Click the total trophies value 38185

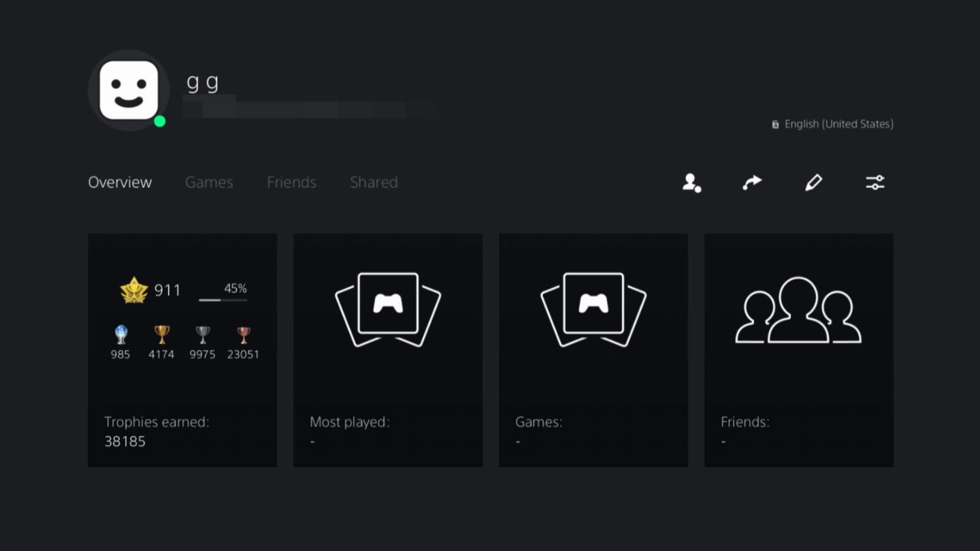(x=125, y=441)
